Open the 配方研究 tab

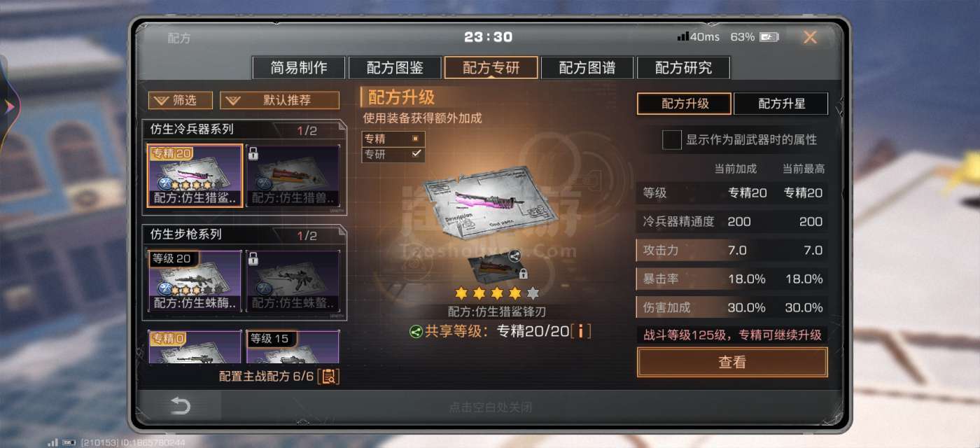(683, 68)
